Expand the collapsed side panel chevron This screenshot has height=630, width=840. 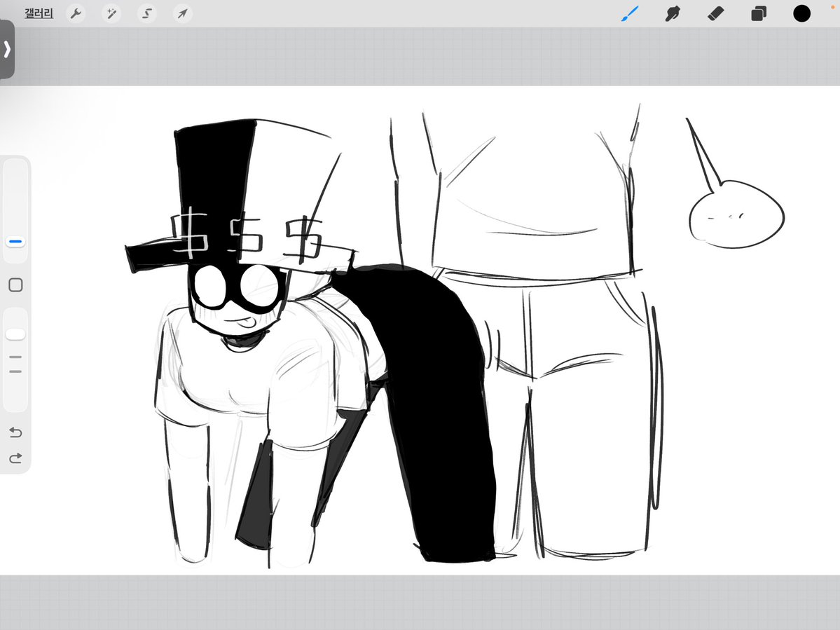[x=7, y=49]
